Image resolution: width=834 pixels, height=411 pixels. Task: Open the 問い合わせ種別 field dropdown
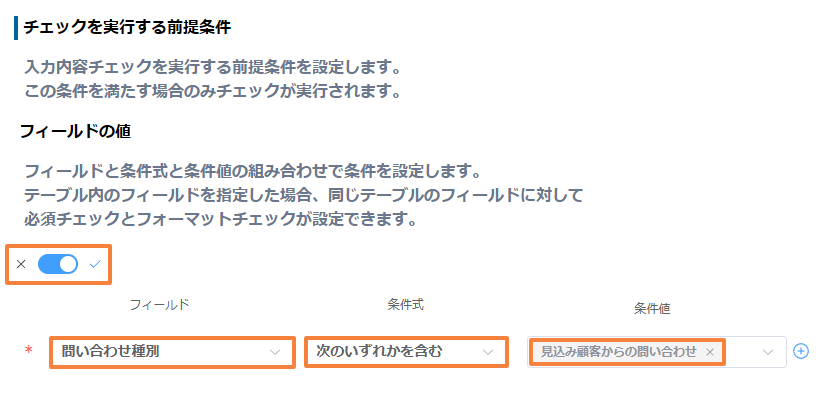click(x=172, y=351)
